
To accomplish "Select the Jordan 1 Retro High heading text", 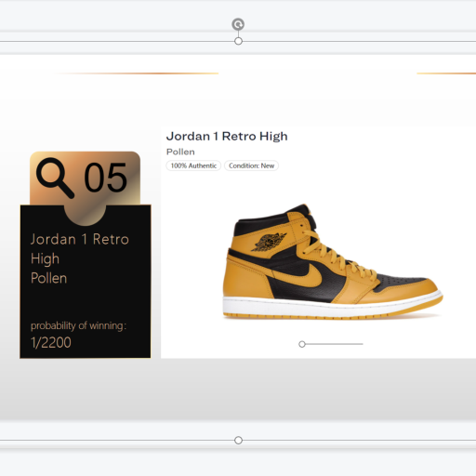I will coord(227,136).
